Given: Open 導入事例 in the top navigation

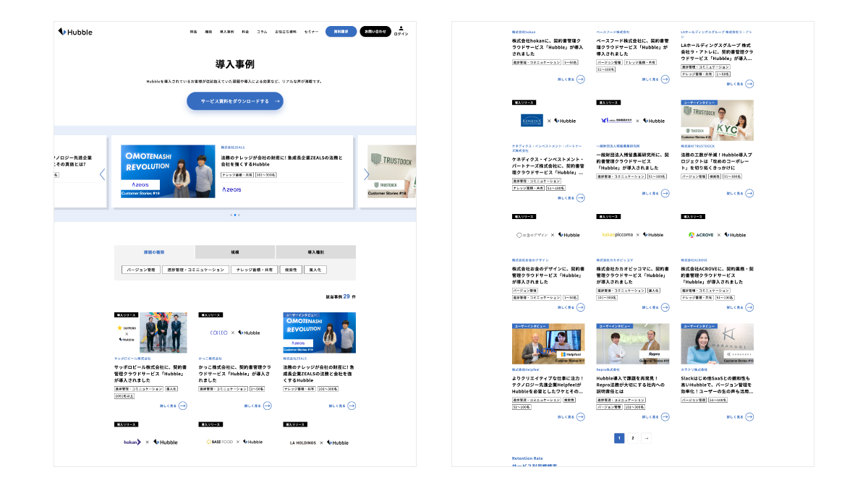Looking at the screenshot, I should point(227,32).
